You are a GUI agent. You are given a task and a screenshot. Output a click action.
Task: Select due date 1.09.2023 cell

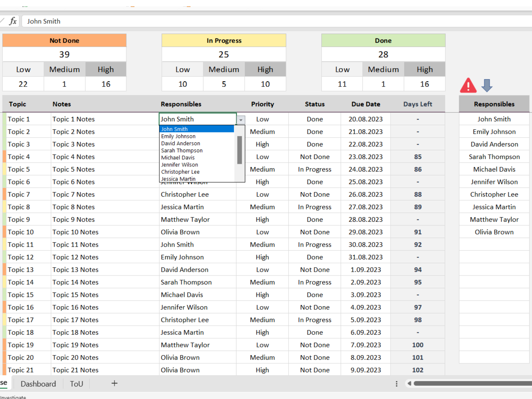pyautogui.click(x=366, y=270)
